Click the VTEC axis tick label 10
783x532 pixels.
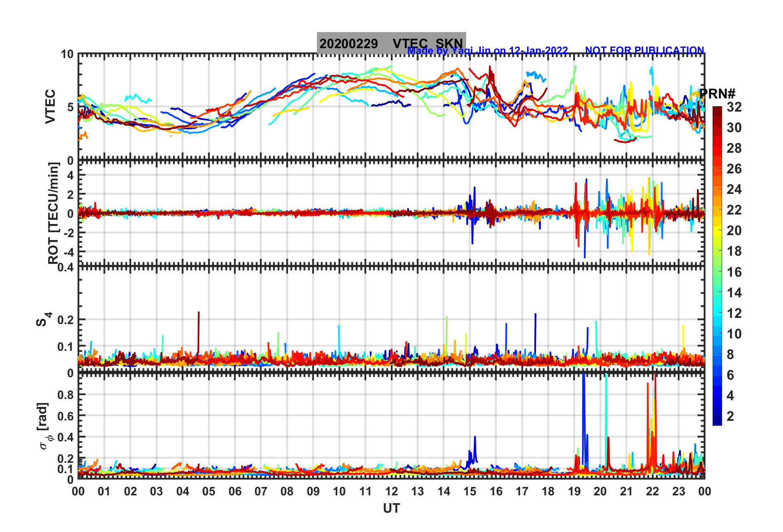(67, 54)
